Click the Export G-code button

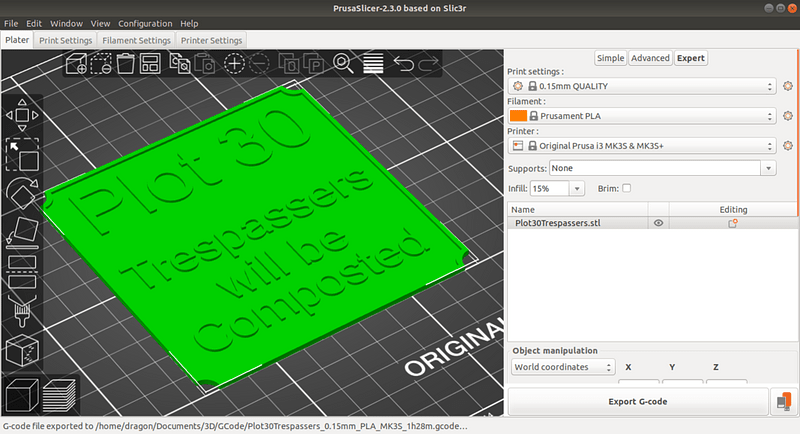click(638, 401)
